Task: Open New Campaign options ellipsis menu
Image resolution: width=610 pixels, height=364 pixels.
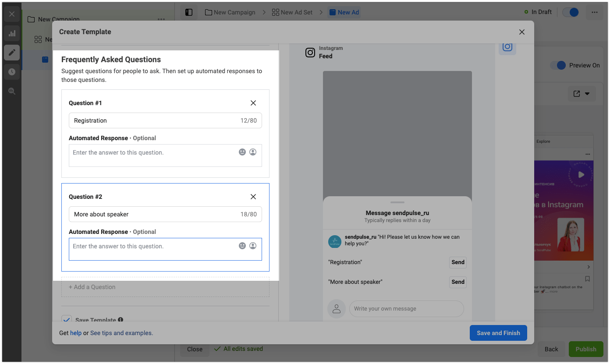Action: pos(161,19)
